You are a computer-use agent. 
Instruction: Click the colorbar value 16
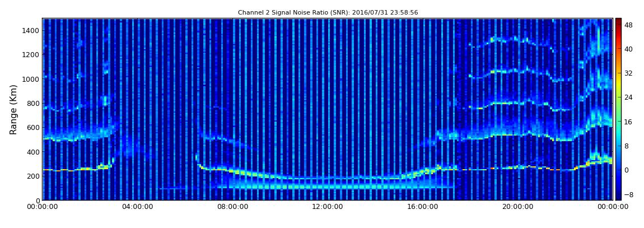628,122
